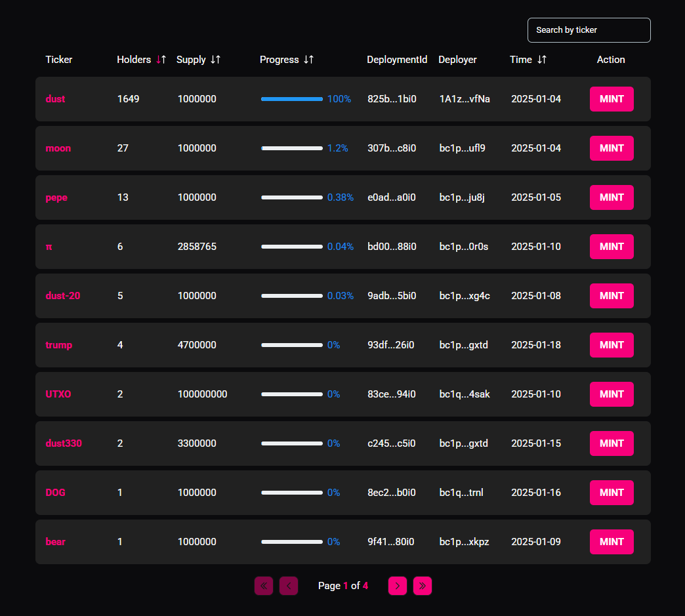
Task: Mint the dust-20 token
Action: 612,296
